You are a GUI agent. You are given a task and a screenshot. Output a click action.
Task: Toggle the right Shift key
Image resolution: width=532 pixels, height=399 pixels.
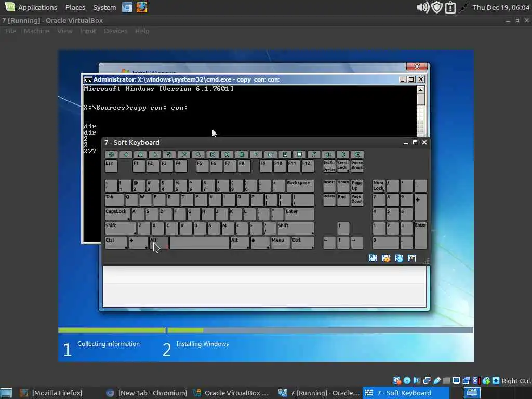296,229
